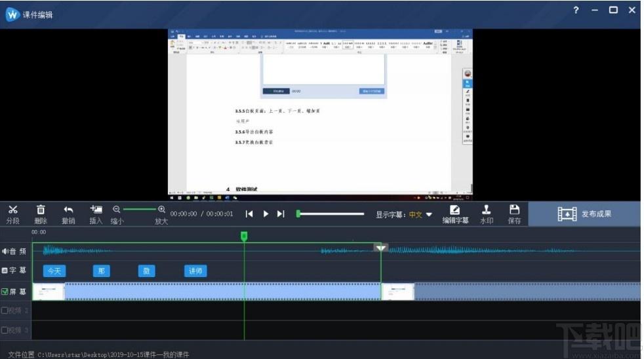Click the 字幕 track label icon
644x359 pixels.
(5, 271)
